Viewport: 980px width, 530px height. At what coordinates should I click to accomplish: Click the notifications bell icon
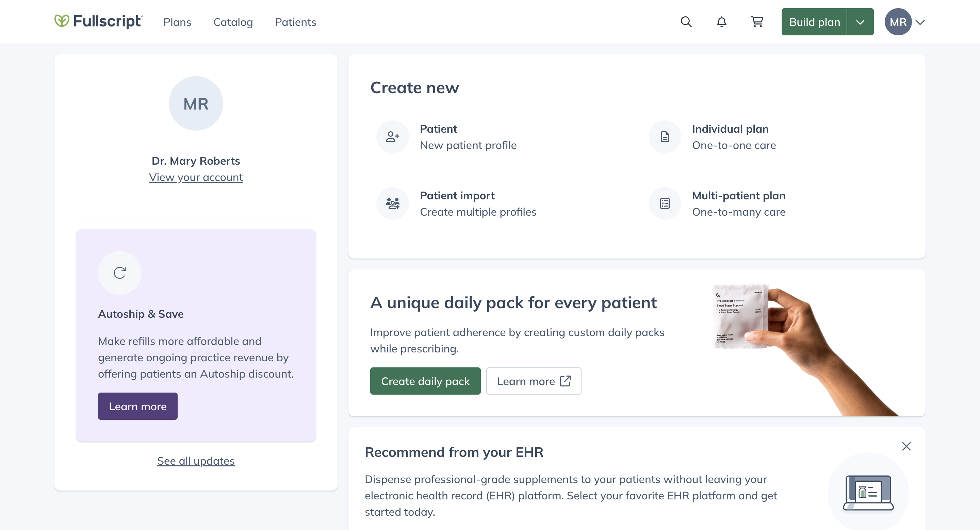pos(721,21)
